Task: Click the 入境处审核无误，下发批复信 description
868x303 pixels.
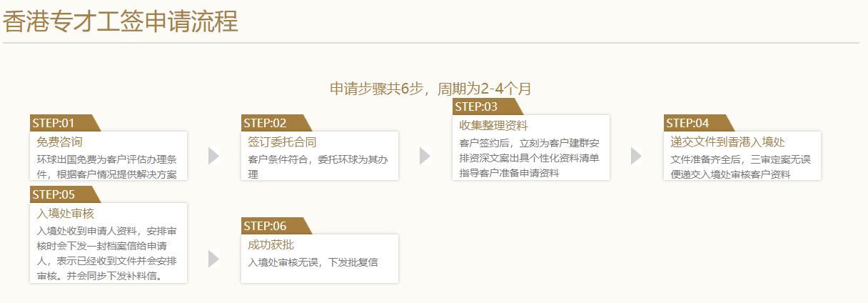Action: 313,262
